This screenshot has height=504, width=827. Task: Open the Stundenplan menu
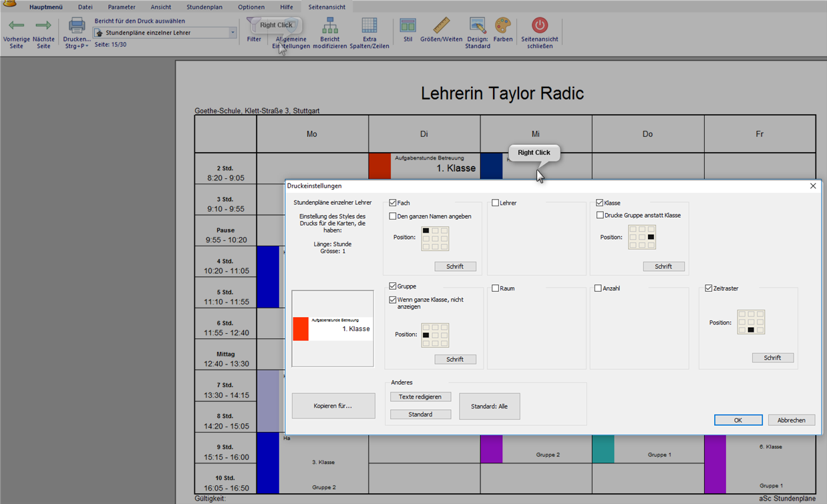(x=205, y=7)
